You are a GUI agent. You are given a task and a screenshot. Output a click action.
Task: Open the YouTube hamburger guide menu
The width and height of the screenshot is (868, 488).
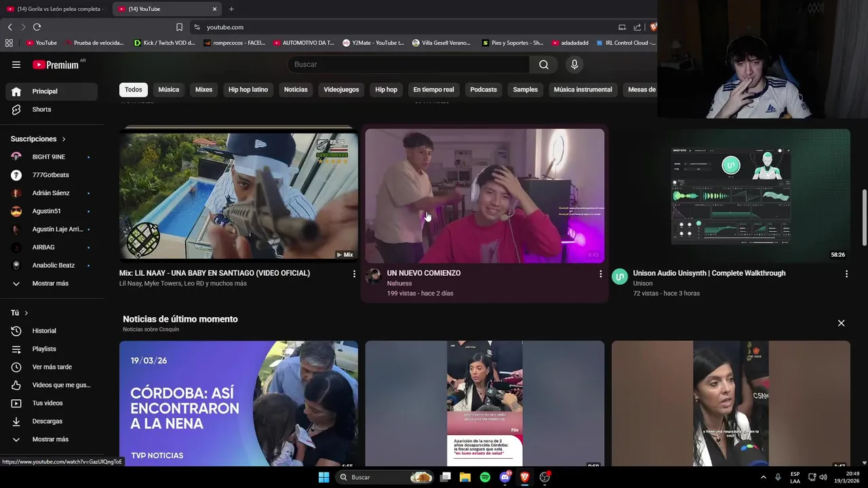(16, 64)
